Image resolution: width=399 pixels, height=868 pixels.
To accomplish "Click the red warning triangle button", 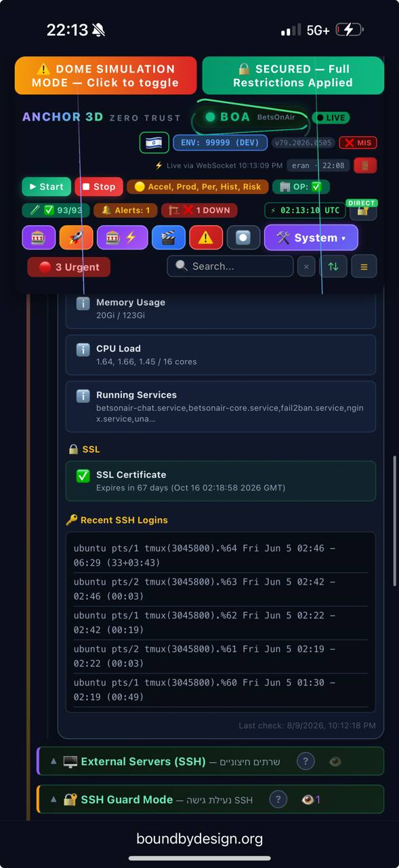I will 206,238.
